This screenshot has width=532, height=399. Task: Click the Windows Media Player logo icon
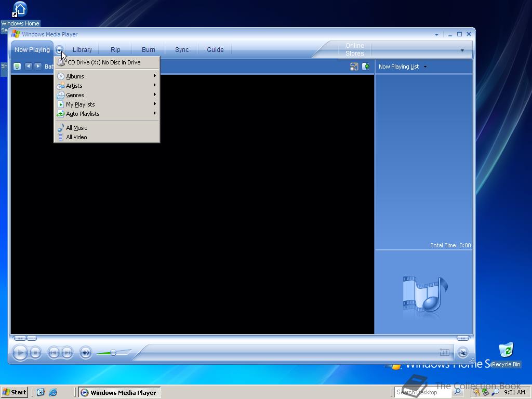(x=15, y=34)
